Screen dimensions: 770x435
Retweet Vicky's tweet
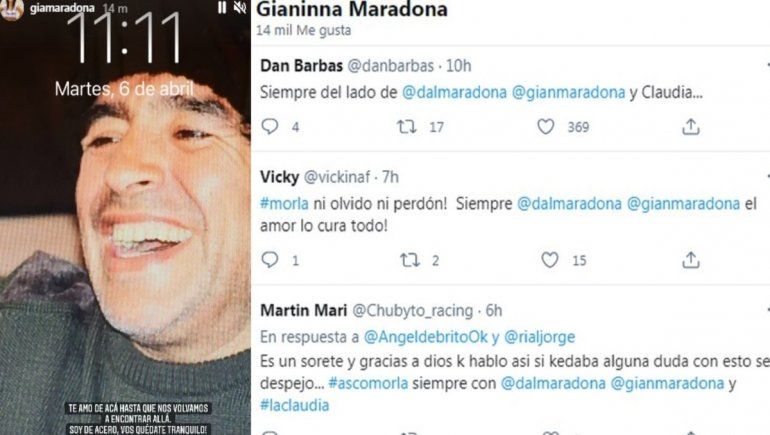click(x=410, y=260)
